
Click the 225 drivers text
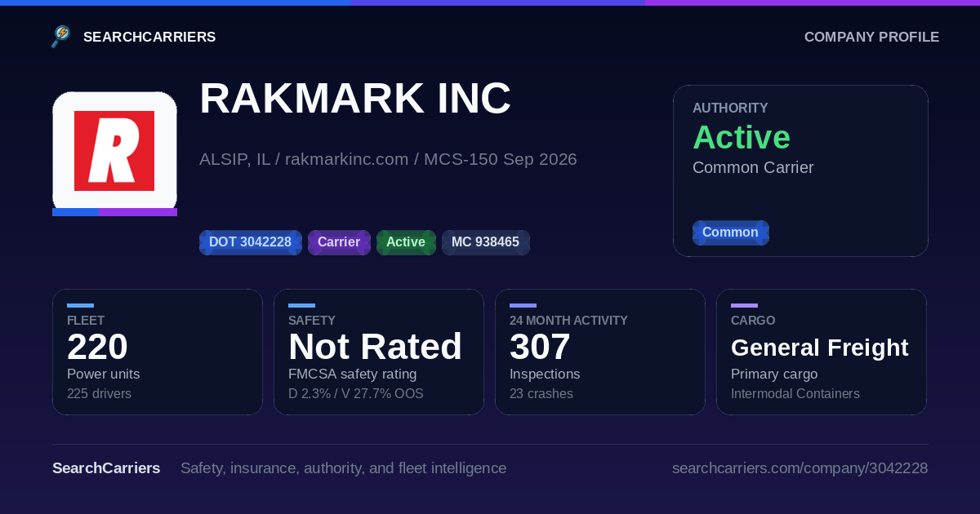tap(99, 394)
